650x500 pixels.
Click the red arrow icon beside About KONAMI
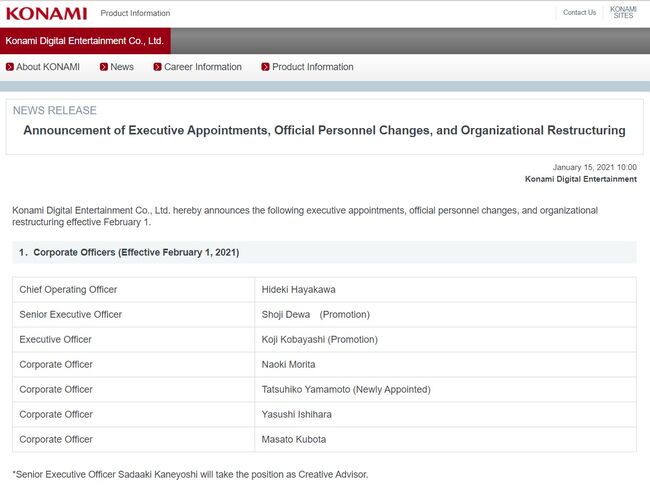(10, 67)
